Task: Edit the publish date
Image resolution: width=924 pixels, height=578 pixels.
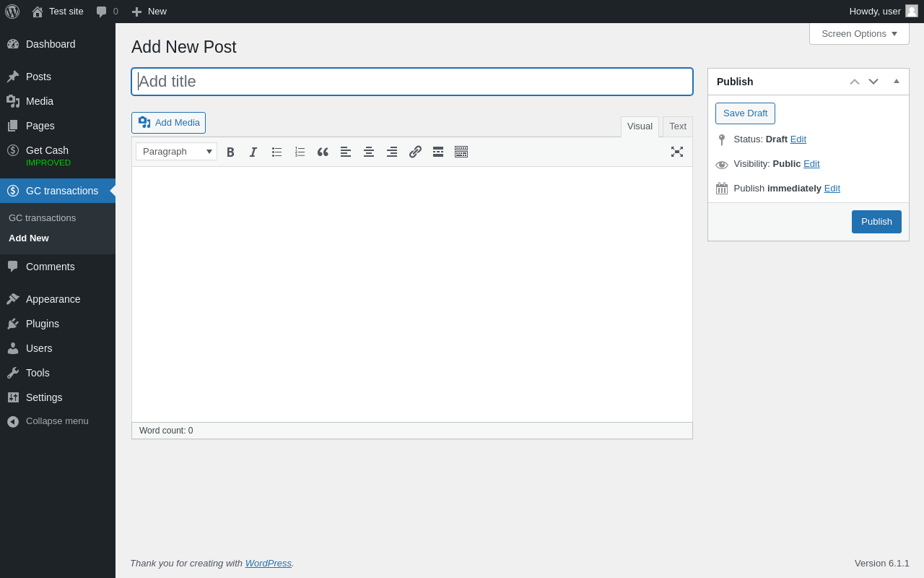Action: point(832,188)
